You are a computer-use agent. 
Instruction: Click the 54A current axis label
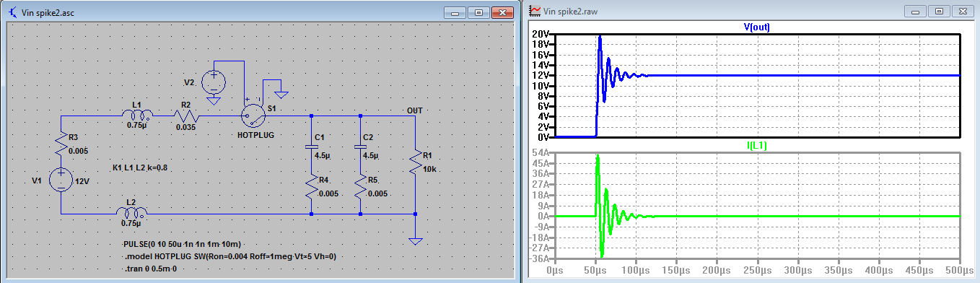[541, 153]
